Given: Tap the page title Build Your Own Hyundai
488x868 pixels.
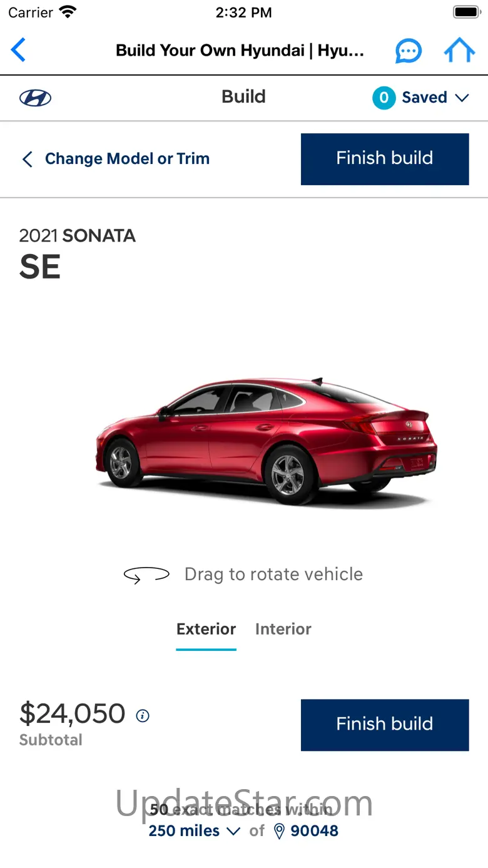Looking at the screenshot, I should pos(240,51).
